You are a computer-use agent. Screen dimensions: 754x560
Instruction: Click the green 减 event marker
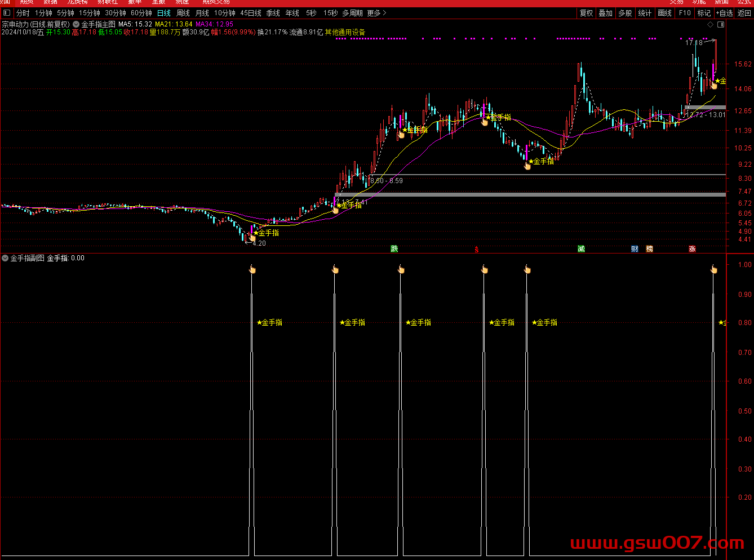tap(581, 248)
